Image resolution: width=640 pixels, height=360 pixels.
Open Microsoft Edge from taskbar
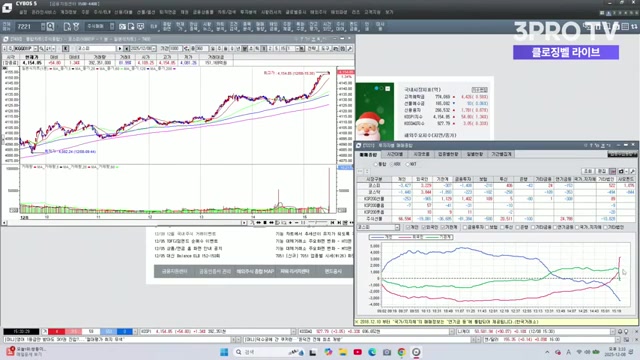tap(372, 352)
